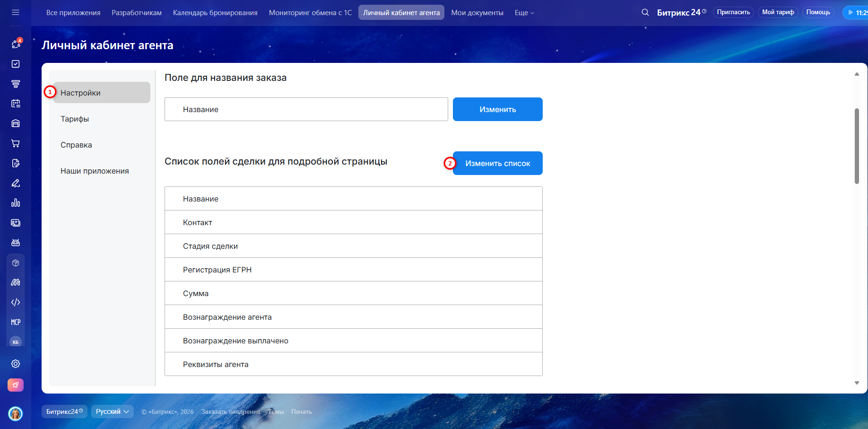Screen dimensions: 868x429
Task: Open the document signing icon in sidebar
Action: (16, 163)
